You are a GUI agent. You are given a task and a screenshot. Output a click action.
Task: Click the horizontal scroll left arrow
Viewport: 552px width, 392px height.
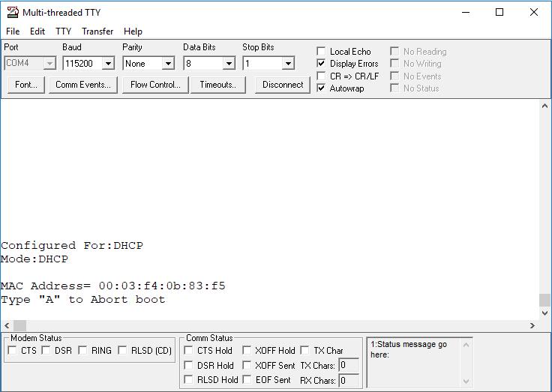tap(7, 326)
